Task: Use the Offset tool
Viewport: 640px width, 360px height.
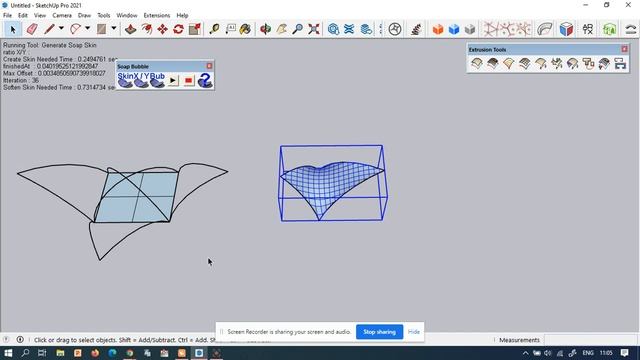Action: click(x=147, y=29)
